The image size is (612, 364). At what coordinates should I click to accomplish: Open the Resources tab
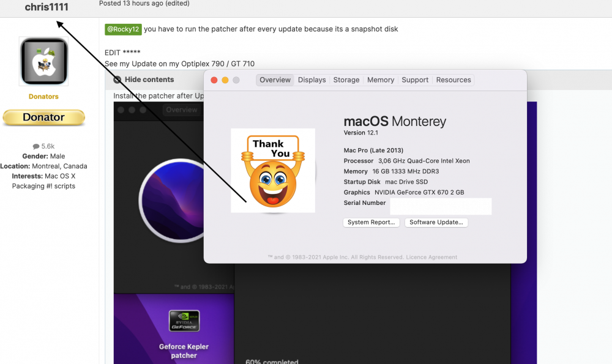(x=453, y=80)
